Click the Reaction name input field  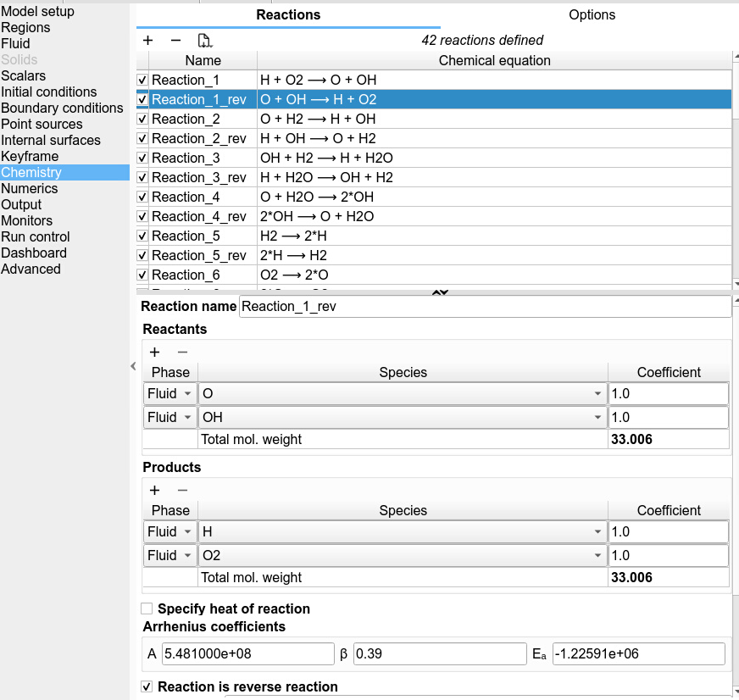(x=485, y=306)
